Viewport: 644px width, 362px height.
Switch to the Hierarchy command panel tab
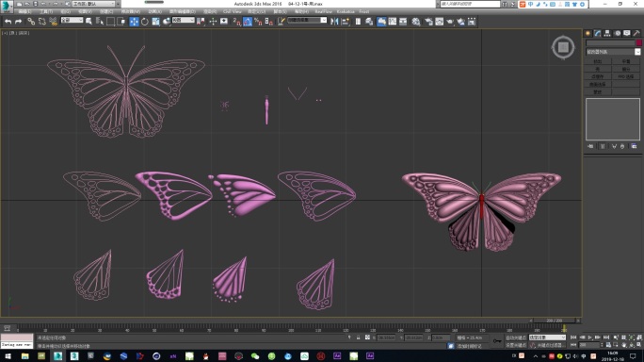point(607,33)
